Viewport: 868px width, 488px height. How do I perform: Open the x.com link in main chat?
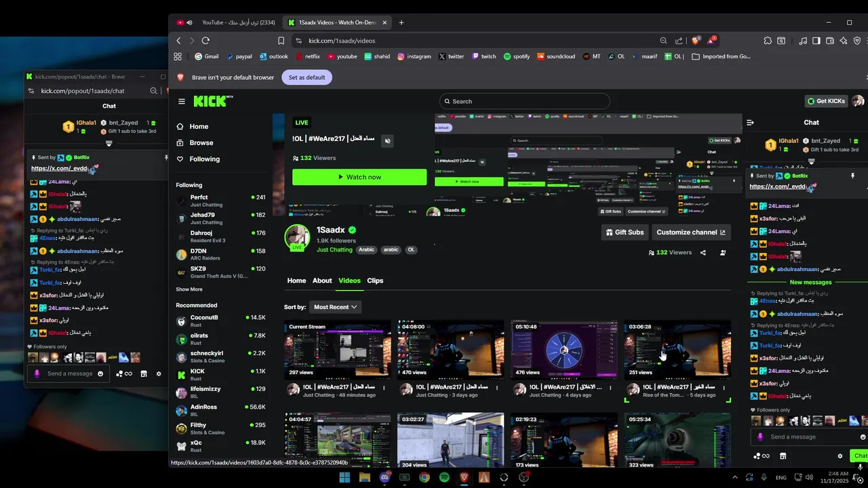(x=777, y=186)
